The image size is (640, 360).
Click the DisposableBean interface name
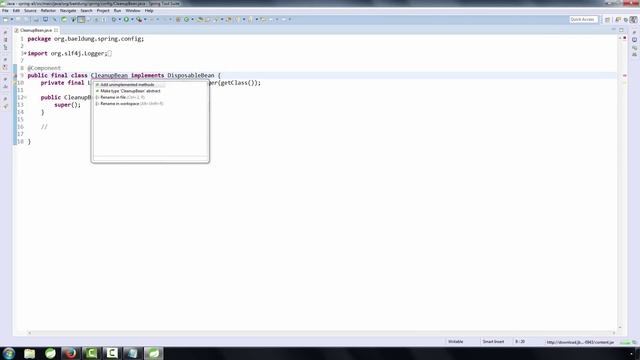tap(191, 76)
